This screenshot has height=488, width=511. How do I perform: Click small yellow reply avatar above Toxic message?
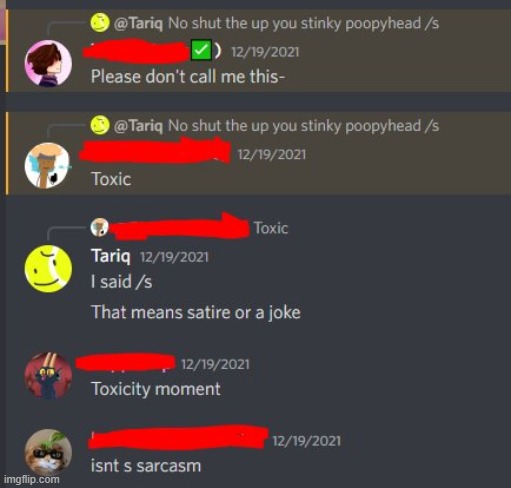point(100,125)
